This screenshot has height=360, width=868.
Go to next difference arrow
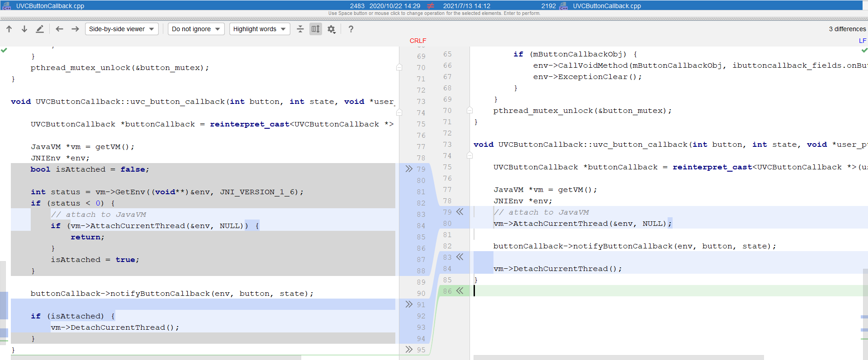point(24,29)
